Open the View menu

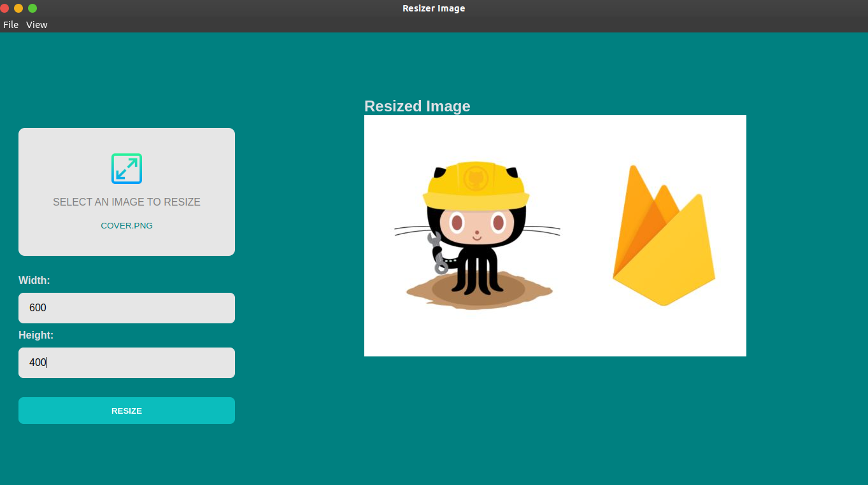[x=37, y=25]
